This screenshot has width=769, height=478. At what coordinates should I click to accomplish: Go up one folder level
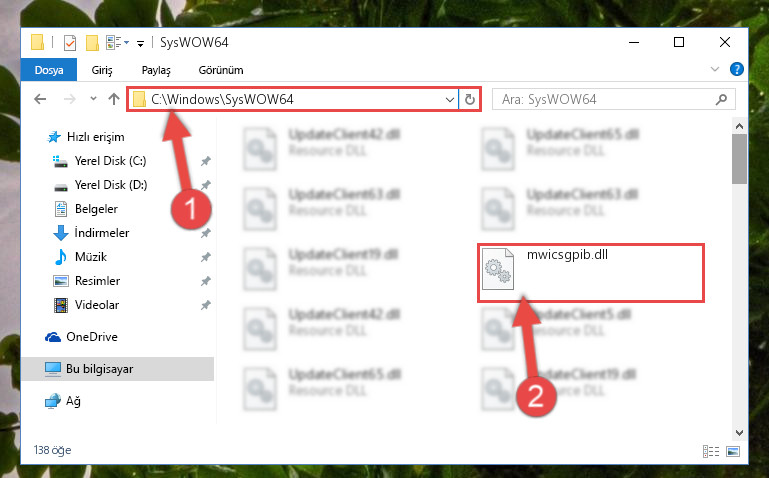[114, 100]
